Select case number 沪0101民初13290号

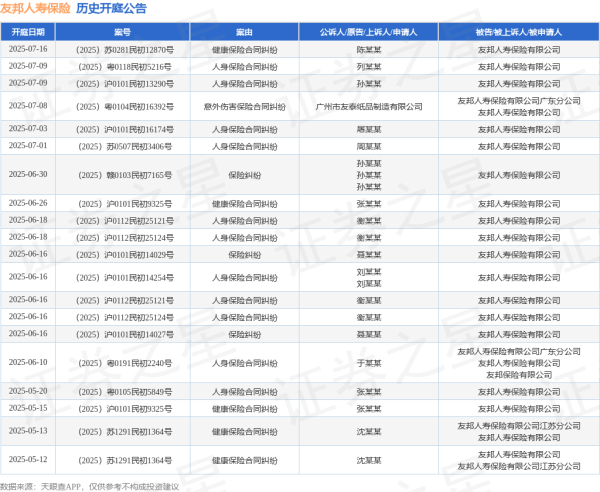coord(124,83)
